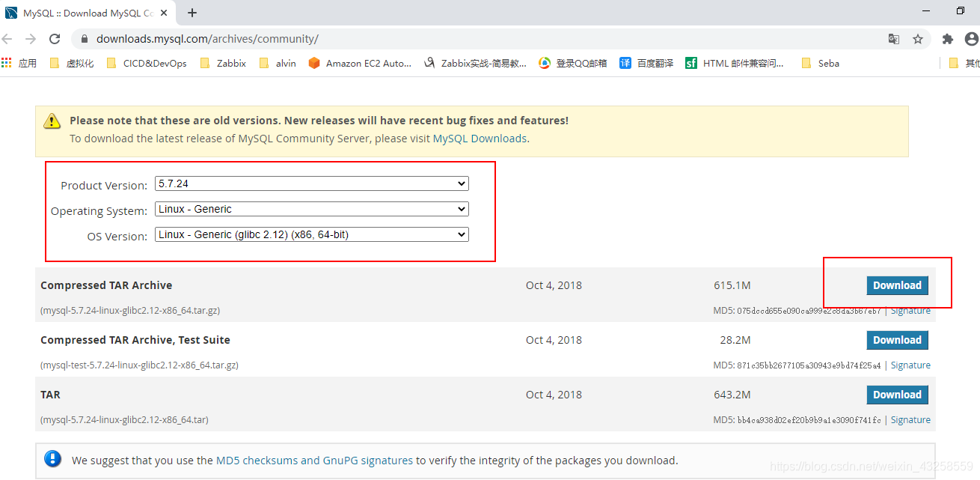Click the padlock site info icon
Screen dimensions: 980x480
click(85, 39)
